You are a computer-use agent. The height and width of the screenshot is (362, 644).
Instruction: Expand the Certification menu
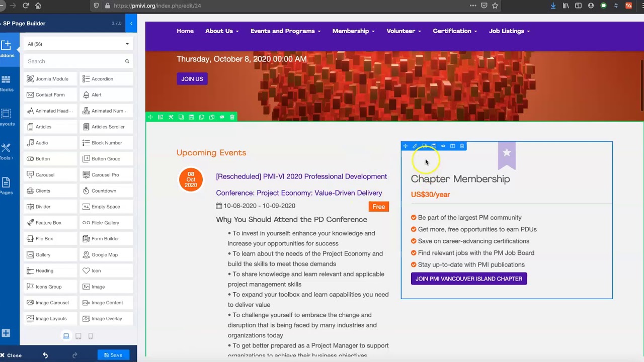455,31
